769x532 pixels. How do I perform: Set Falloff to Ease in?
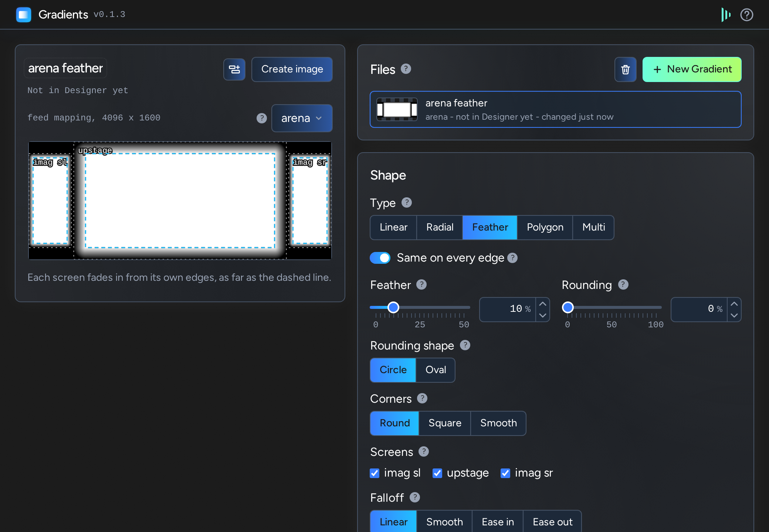pyautogui.click(x=498, y=522)
